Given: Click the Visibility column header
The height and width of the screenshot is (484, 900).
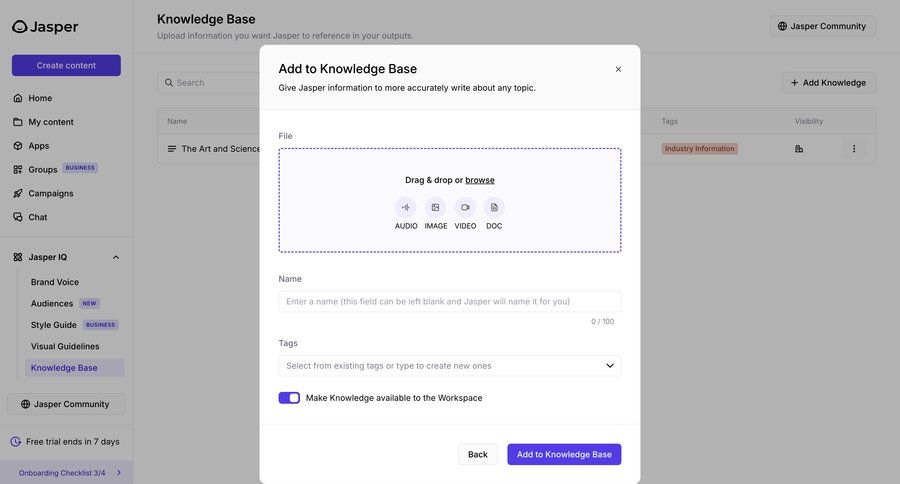Looking at the screenshot, I should [x=809, y=121].
